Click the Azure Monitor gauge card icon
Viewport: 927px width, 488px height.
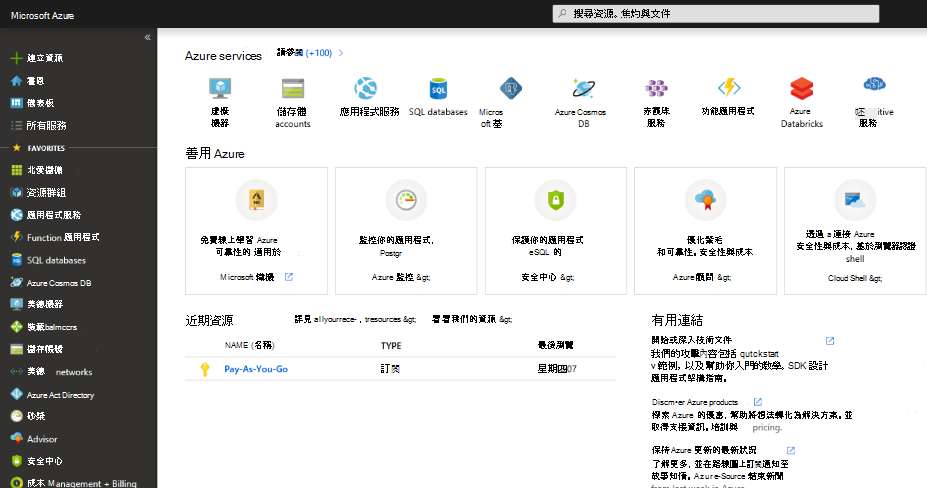pos(406,200)
